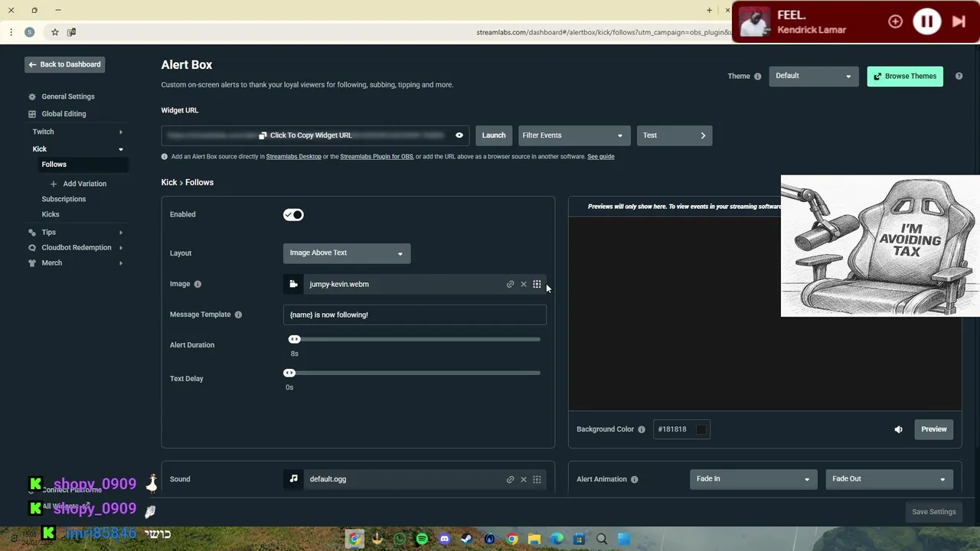Open Discord from the taskbar
This screenshot has width=980, height=551.
[445, 539]
